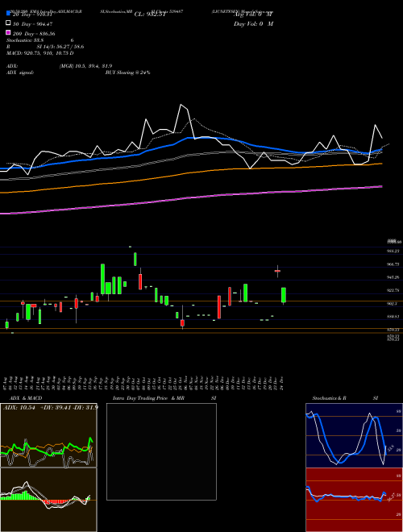Click the 'CL: 932.51' closing price label
Screen dimensions: 403x532
[150, 15]
